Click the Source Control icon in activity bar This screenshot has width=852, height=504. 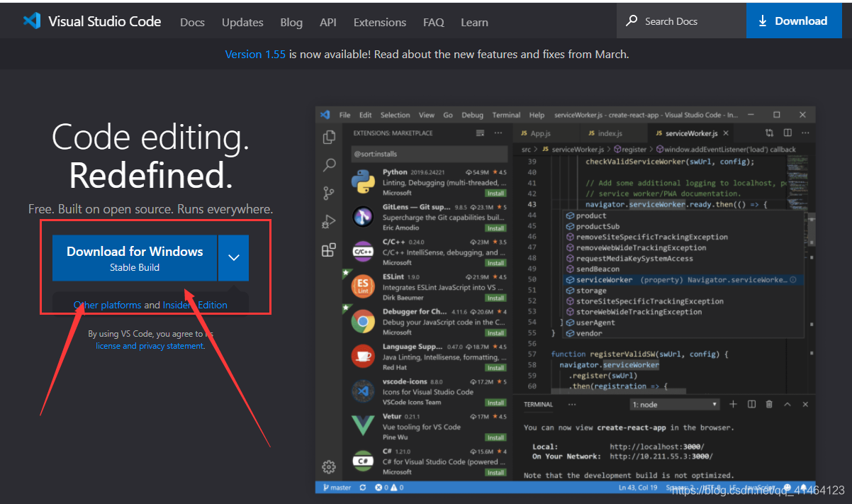(x=329, y=193)
